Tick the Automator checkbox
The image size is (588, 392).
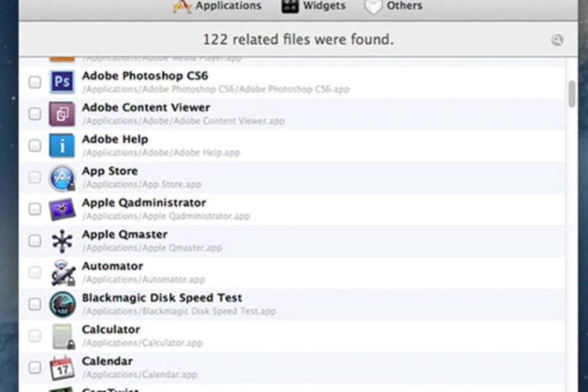(x=35, y=272)
